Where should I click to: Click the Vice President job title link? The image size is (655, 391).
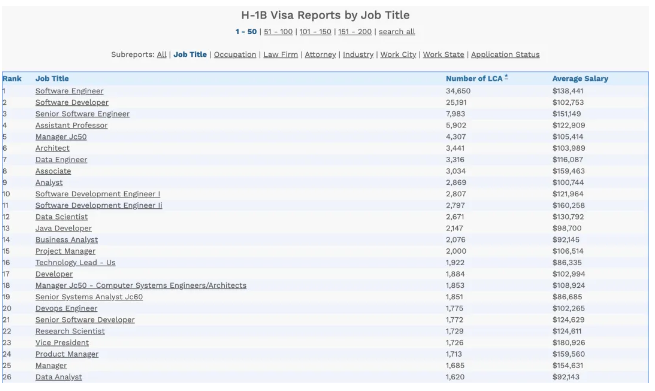point(62,343)
